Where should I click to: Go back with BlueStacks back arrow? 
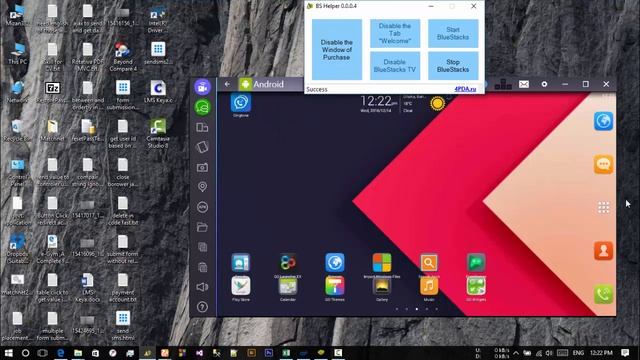point(227,84)
